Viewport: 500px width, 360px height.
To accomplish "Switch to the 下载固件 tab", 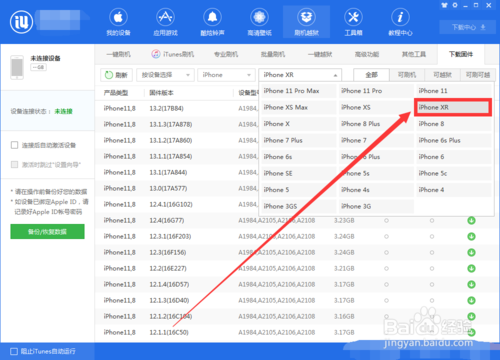I will pos(461,54).
